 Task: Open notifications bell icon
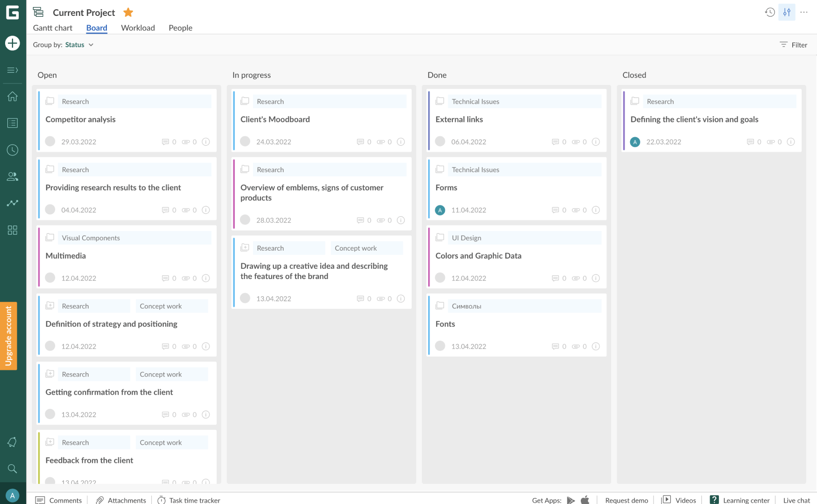click(x=13, y=442)
